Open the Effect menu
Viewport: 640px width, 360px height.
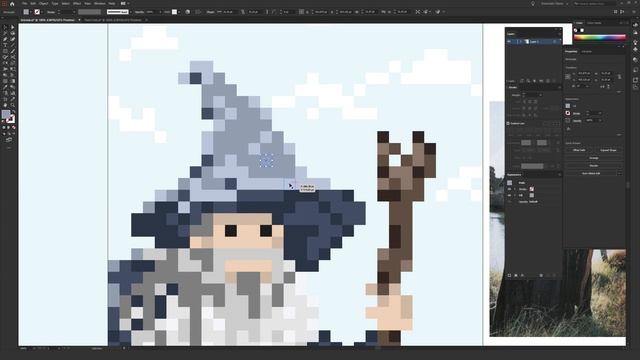tap(77, 4)
